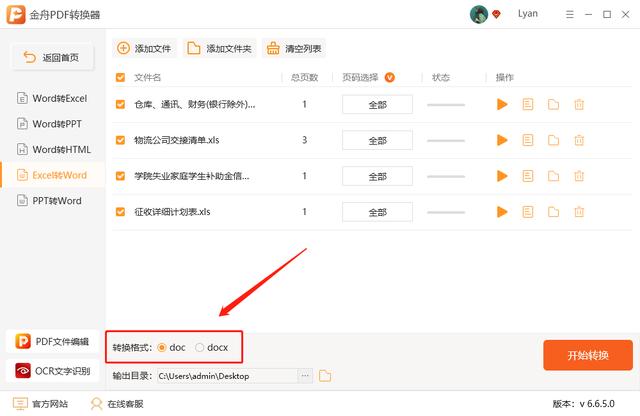640x416 pixels.
Task: Open the hamburger menu in the title bar
Action: 569,15
